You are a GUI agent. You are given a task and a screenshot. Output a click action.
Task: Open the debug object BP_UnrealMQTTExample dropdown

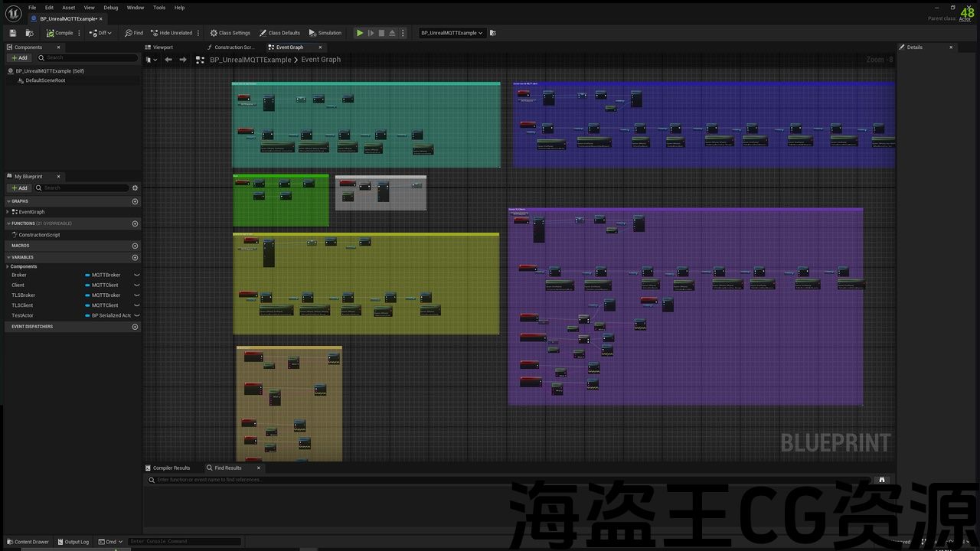pyautogui.click(x=452, y=33)
